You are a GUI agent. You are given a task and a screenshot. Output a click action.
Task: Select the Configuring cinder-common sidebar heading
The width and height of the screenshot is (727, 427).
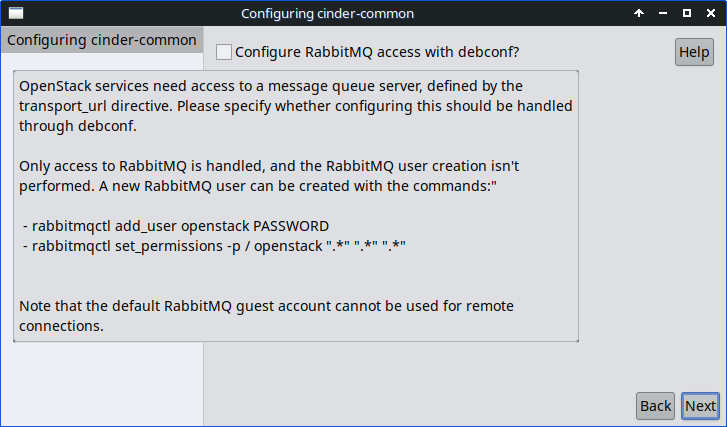pyautogui.click(x=102, y=40)
